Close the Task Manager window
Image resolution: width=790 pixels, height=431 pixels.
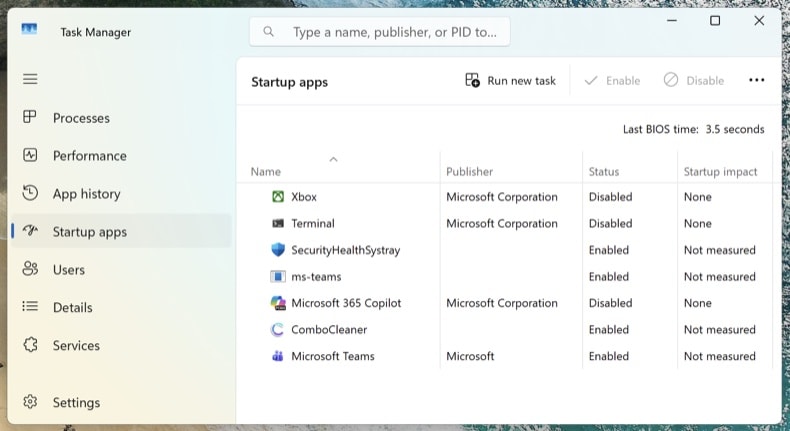pos(759,21)
